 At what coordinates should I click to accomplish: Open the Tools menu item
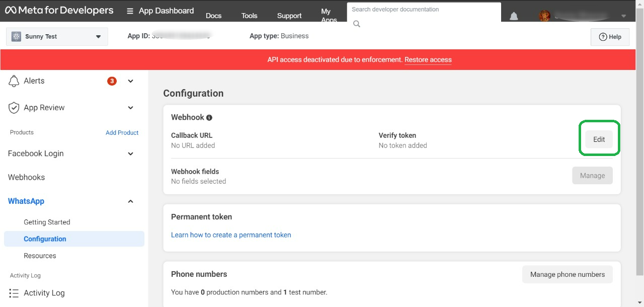click(x=249, y=16)
